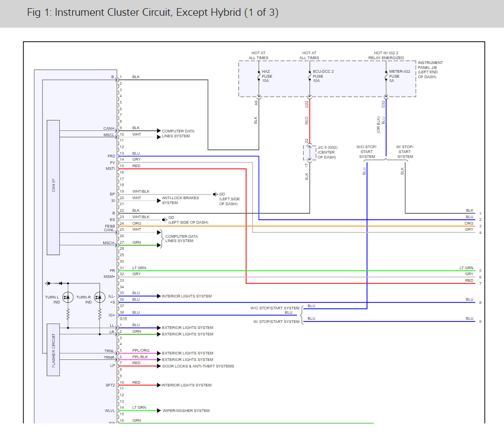The image size is (504, 437).
Task: Click the ECU-DCC 2 fuse symbol
Action: pyautogui.click(x=310, y=77)
